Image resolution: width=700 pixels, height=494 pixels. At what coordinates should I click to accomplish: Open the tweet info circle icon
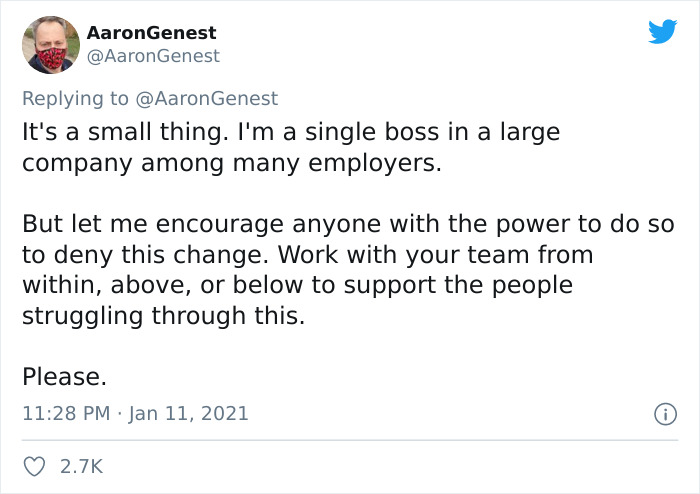(x=666, y=414)
